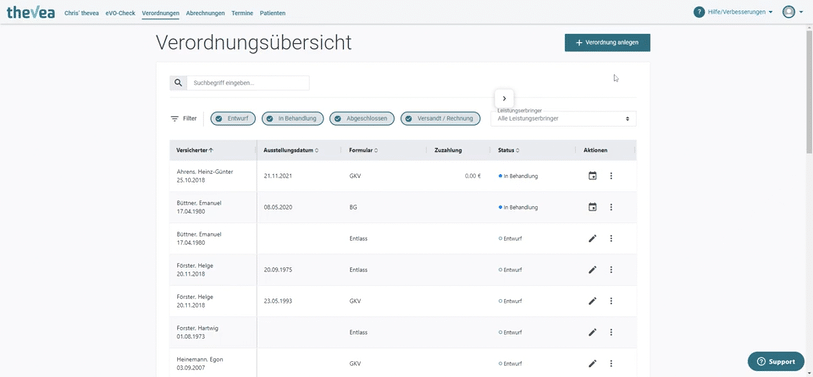This screenshot has height=377, width=813.
Task: Click the pencil icon for Förster, Helge dated 20.09.1975
Action: (593, 270)
